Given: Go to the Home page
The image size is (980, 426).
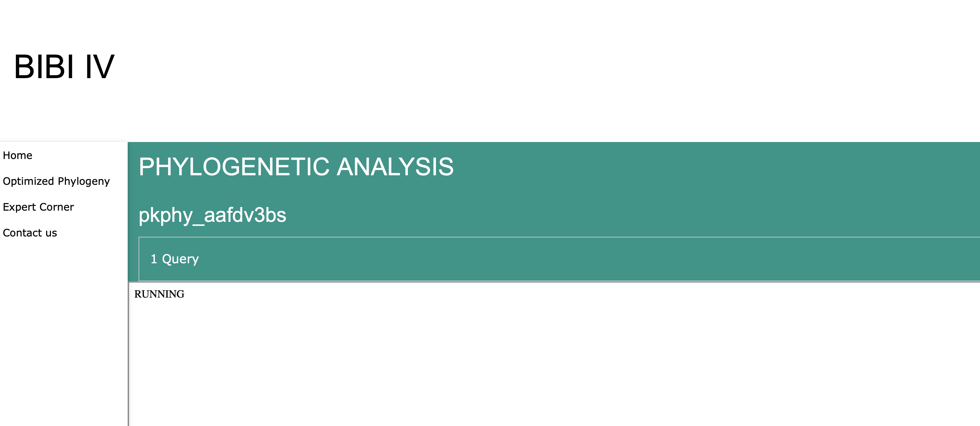Looking at the screenshot, I should (x=18, y=155).
